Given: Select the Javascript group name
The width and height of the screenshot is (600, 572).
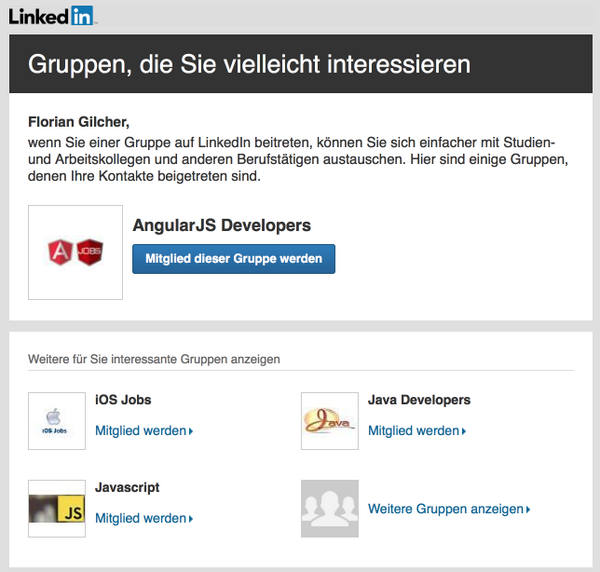Looking at the screenshot, I should coord(127,488).
